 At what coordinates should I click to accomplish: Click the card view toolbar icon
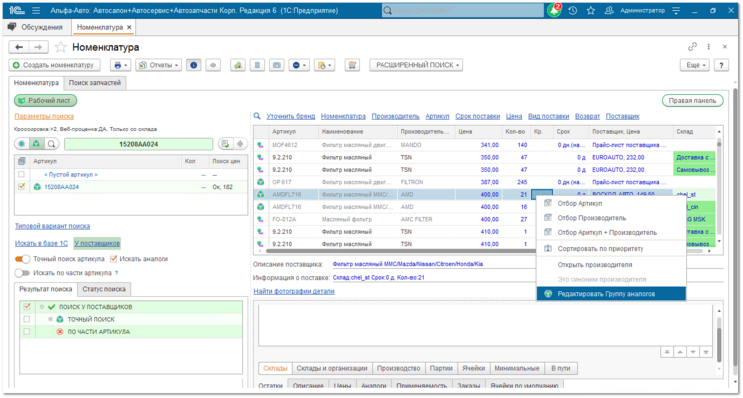coord(277,65)
